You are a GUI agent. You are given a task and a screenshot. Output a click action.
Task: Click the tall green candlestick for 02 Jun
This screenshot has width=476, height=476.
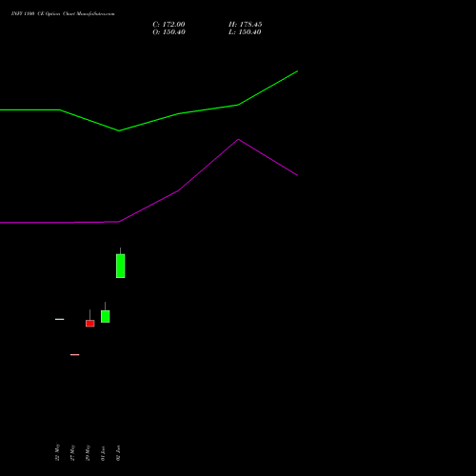[121, 266]
